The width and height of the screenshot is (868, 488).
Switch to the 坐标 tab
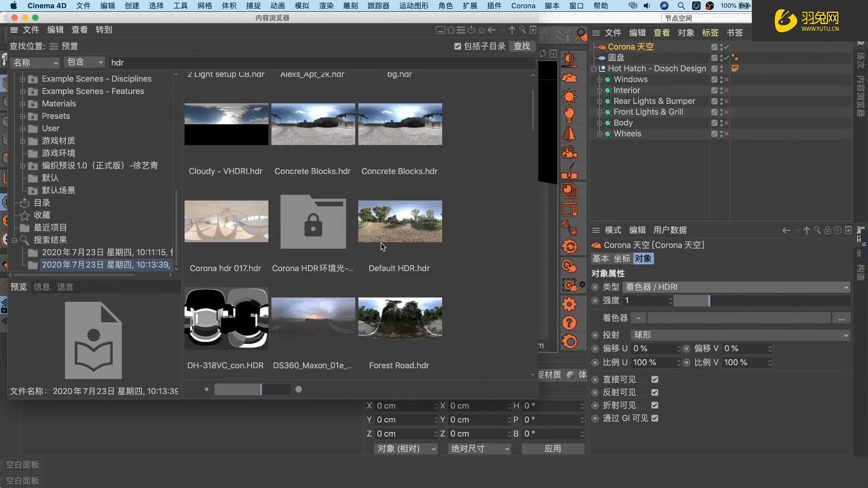click(x=622, y=258)
